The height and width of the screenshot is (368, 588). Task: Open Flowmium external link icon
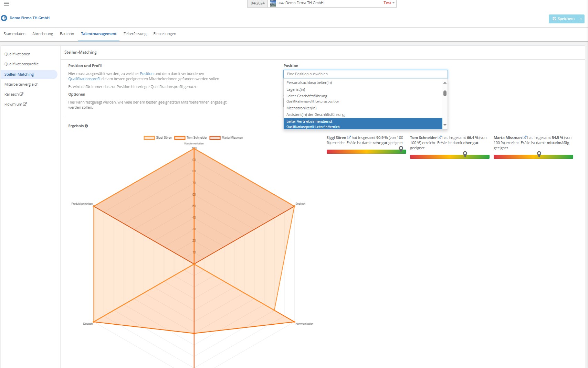point(25,104)
